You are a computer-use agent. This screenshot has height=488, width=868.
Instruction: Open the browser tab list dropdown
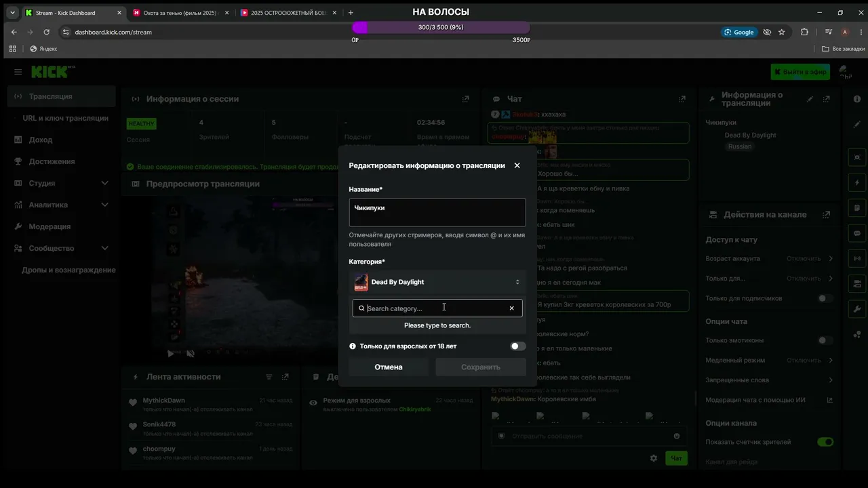12,13
